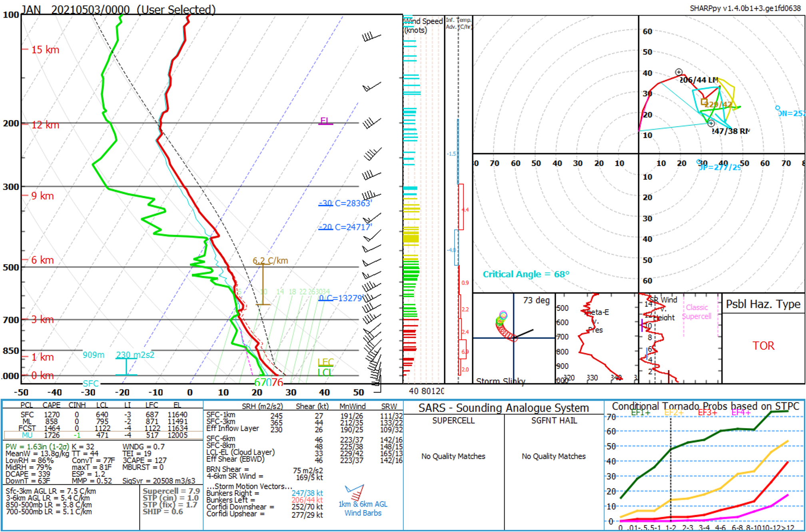The image size is (806, 532).
Task: Click the SUPERCELL column header in SARS
Action: point(453,420)
